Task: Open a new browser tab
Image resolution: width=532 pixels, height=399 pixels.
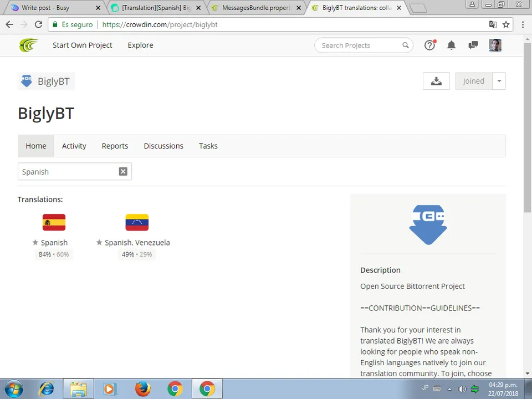Action: (x=418, y=8)
